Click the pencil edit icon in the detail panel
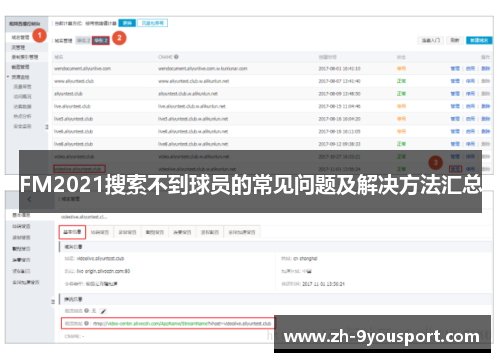 (103, 311)
